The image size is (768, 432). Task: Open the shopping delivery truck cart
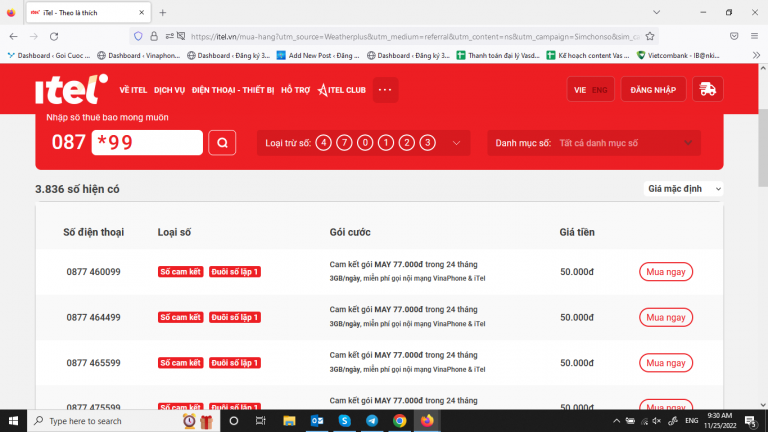coord(707,90)
